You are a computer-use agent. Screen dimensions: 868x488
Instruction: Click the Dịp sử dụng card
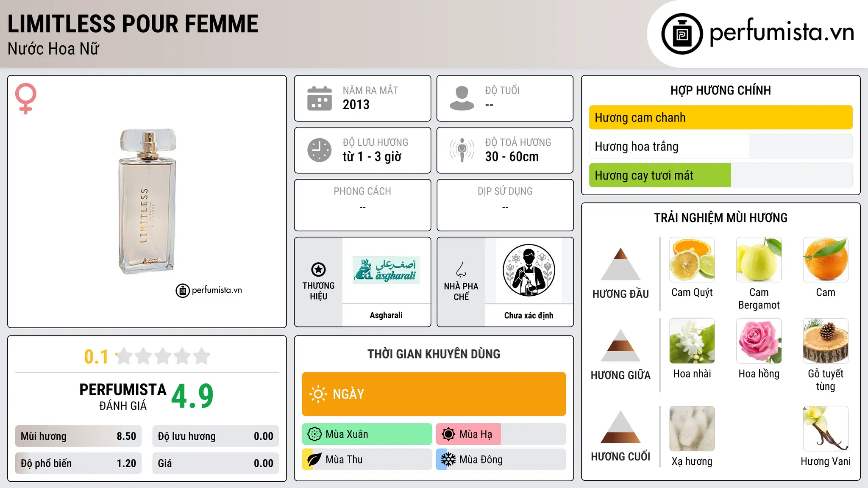(x=505, y=205)
